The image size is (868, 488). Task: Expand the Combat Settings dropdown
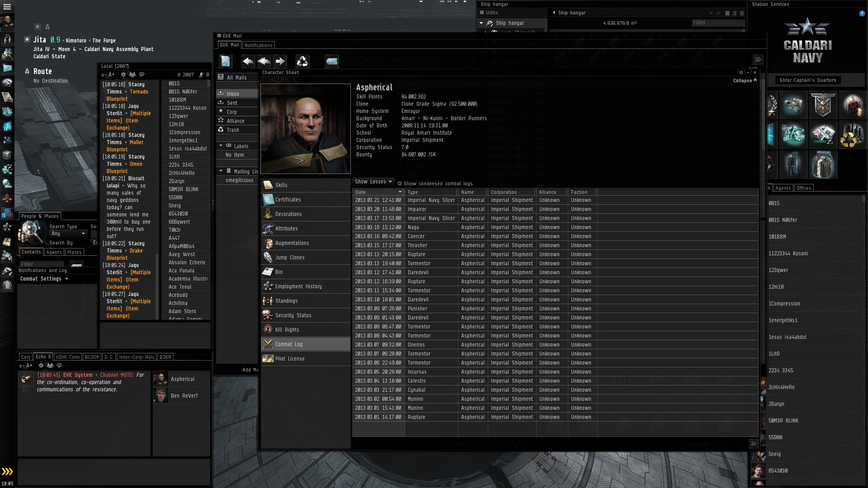(x=44, y=279)
